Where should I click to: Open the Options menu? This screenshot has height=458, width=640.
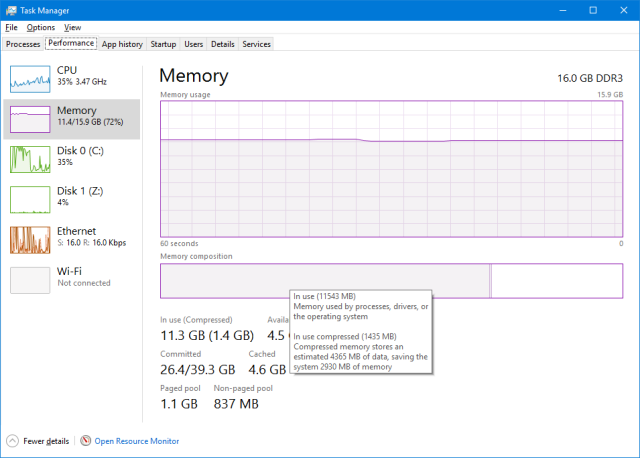(41, 27)
